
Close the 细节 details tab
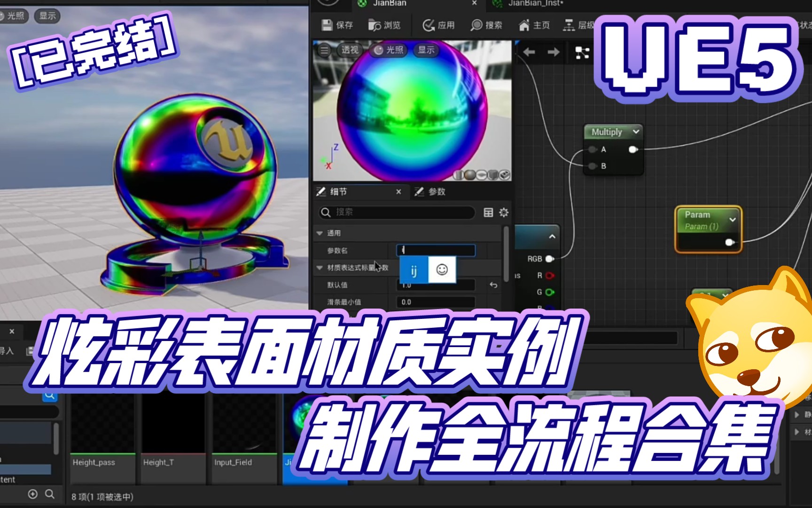coord(398,191)
